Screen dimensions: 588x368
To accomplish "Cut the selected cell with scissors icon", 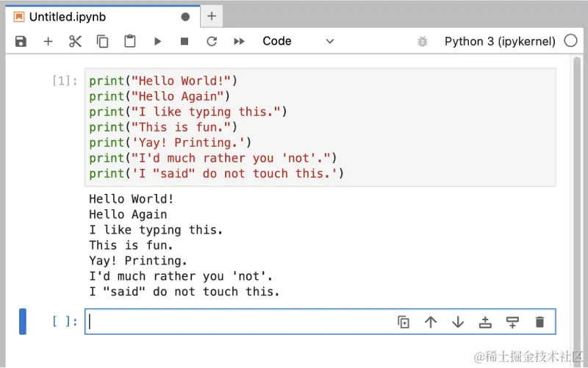I will click(x=76, y=41).
